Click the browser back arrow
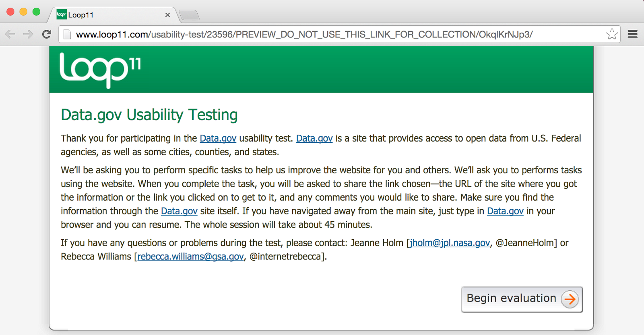The image size is (644, 335). pos(10,34)
